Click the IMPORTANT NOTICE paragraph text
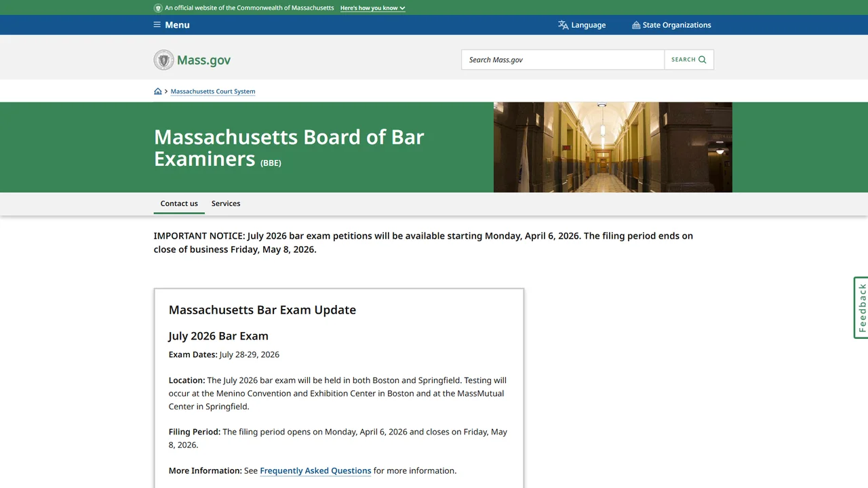The height and width of the screenshot is (488, 868). click(x=423, y=243)
